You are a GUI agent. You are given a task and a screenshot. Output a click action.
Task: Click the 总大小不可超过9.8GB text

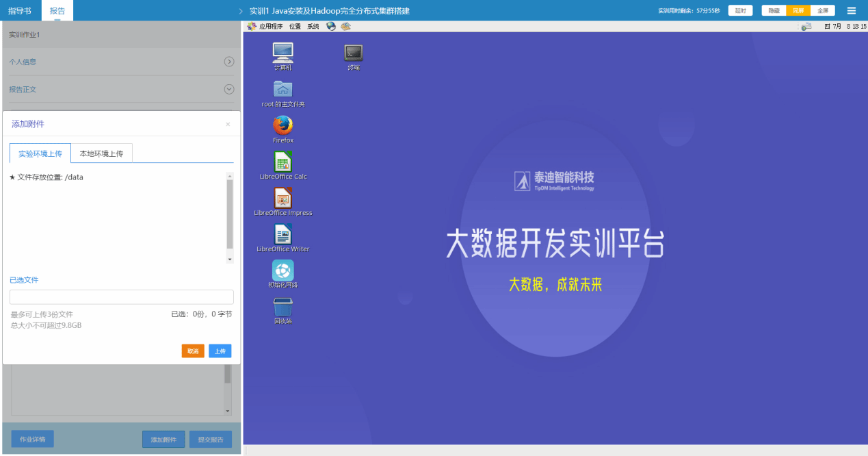tap(46, 325)
